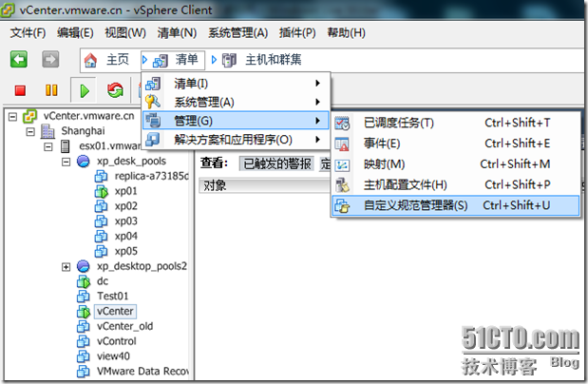Select 自定义规范管理器(S) menu entry
This screenshot has height=384, width=588.
point(455,205)
